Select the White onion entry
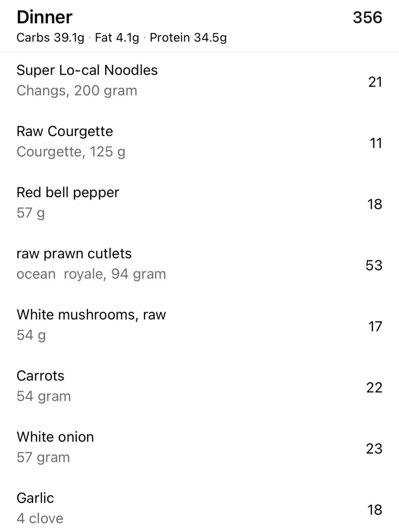This screenshot has height=532, width=399. pyautogui.click(x=55, y=437)
